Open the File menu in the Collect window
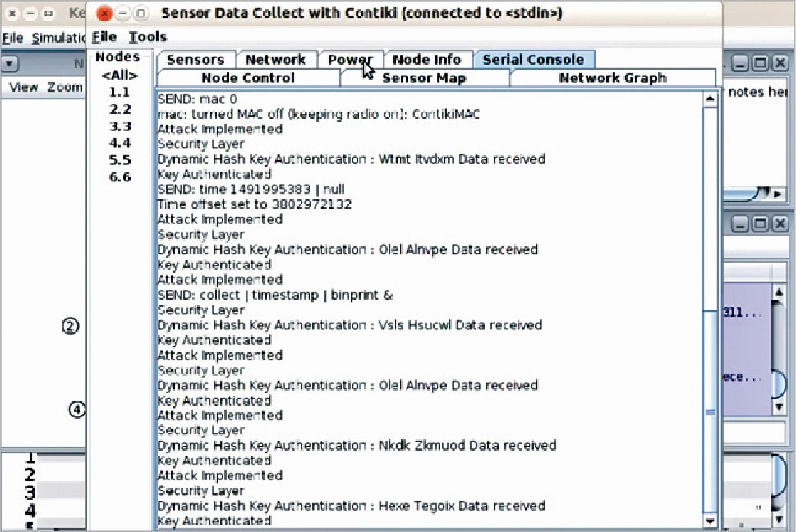Viewport: 796px width, 532px height. point(104,37)
